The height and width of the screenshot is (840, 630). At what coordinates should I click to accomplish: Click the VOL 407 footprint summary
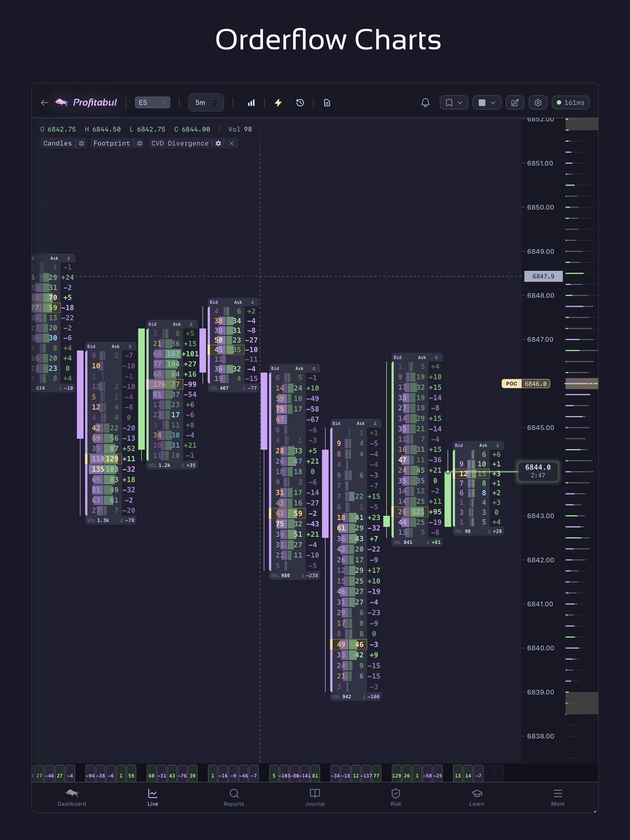(x=234, y=388)
